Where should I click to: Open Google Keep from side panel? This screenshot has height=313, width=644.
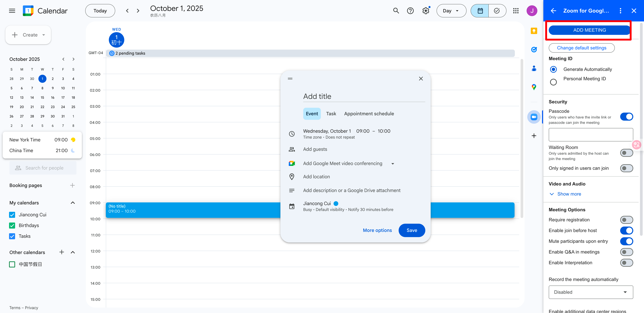point(534,31)
